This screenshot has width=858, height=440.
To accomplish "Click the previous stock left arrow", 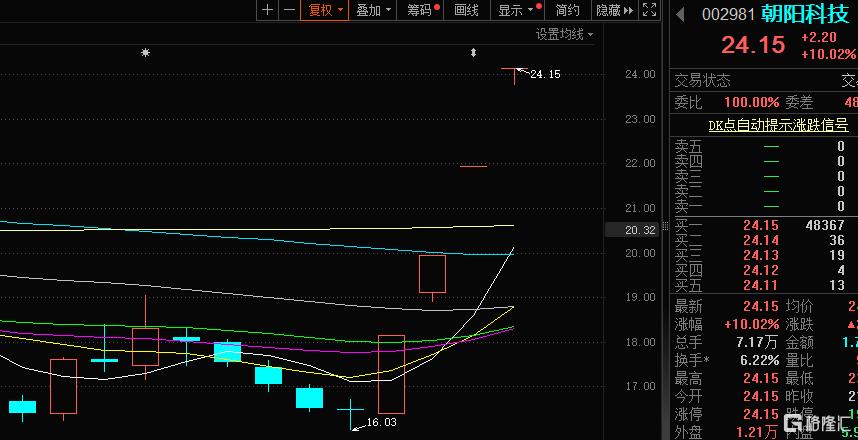I will 680,15.
